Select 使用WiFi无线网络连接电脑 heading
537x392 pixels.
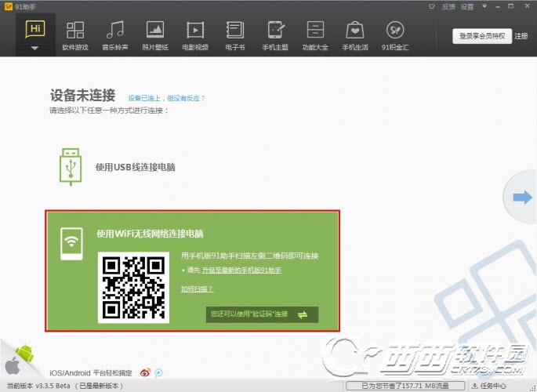[x=150, y=234]
